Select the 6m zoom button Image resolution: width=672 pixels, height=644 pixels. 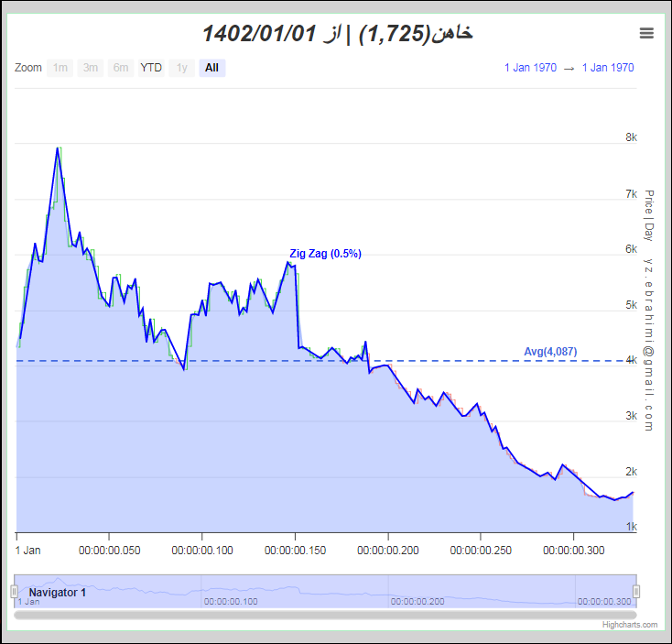[121, 68]
